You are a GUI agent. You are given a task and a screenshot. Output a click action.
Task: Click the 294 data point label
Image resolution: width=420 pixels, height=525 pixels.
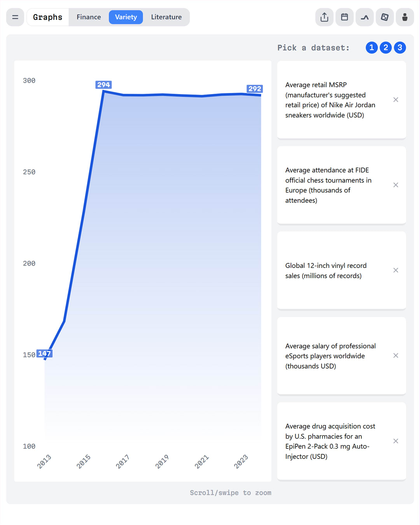coord(103,84)
